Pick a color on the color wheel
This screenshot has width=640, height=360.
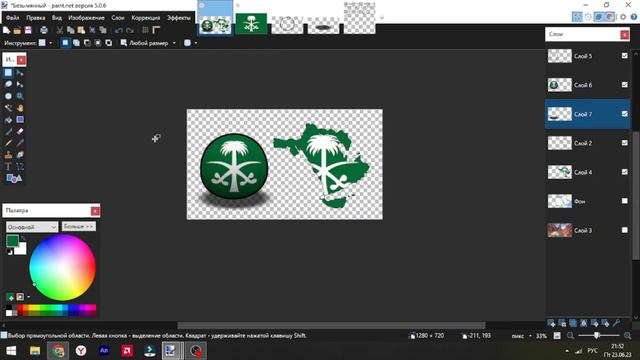(62, 267)
